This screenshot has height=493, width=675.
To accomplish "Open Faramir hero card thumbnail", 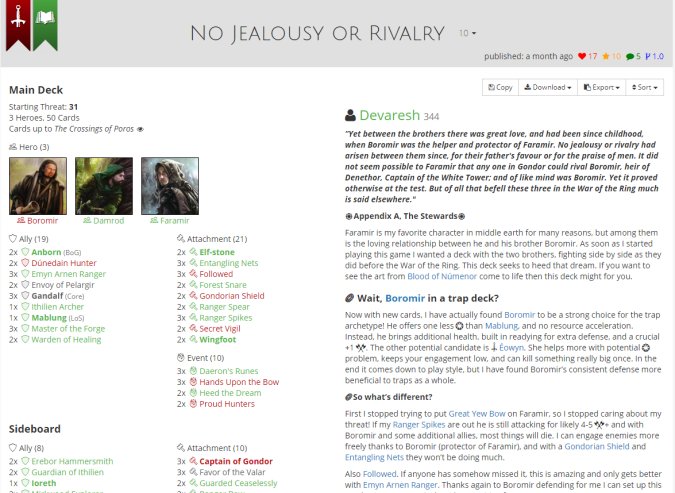I will 170,186.
